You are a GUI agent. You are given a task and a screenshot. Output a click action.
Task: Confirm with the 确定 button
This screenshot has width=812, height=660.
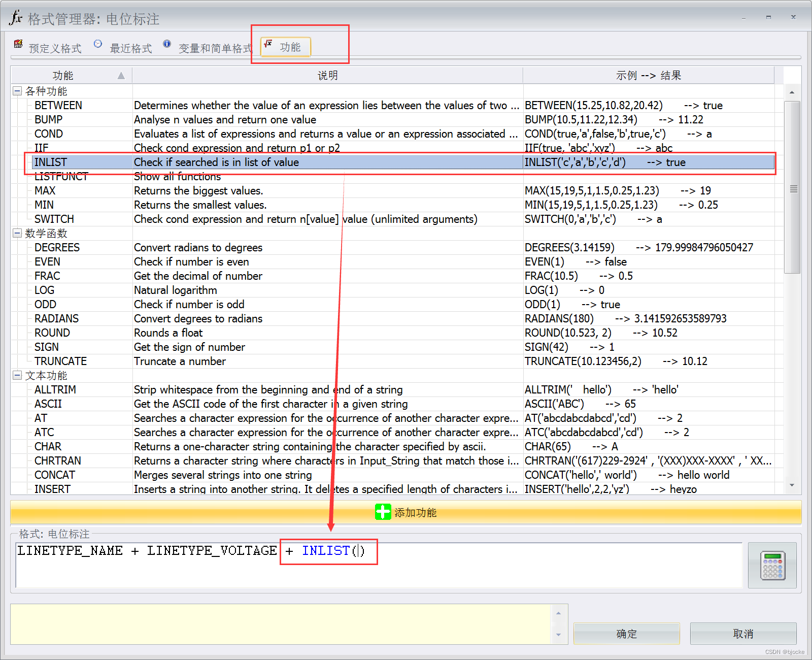pos(627,634)
